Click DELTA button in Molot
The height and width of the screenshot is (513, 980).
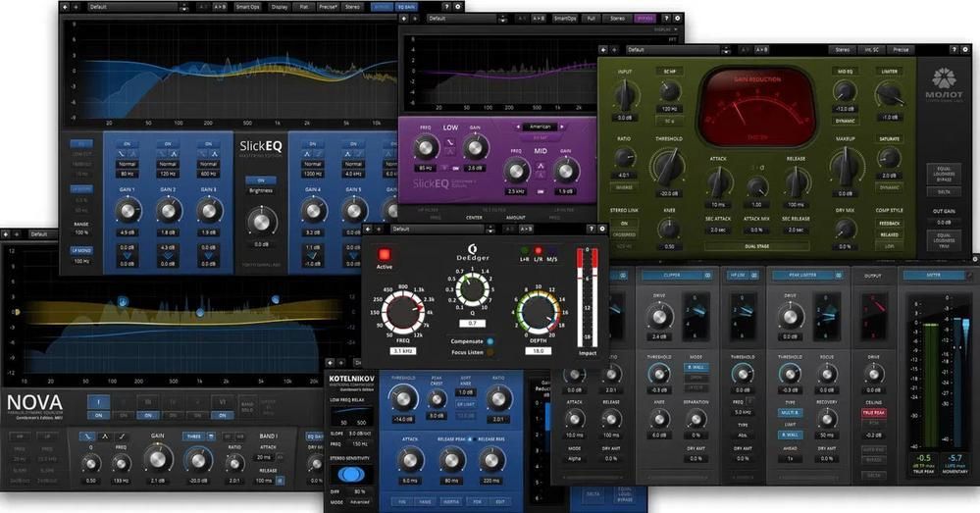point(944,192)
